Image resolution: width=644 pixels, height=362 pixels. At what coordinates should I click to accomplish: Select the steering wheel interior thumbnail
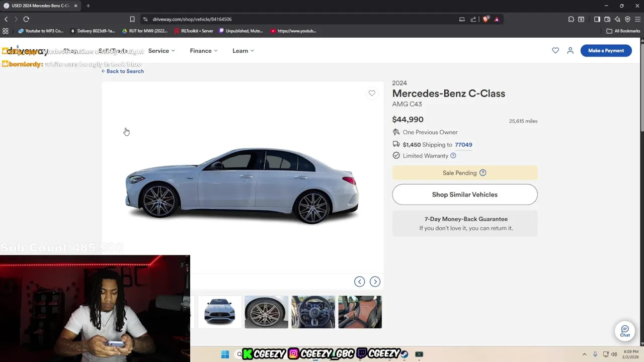(313, 312)
